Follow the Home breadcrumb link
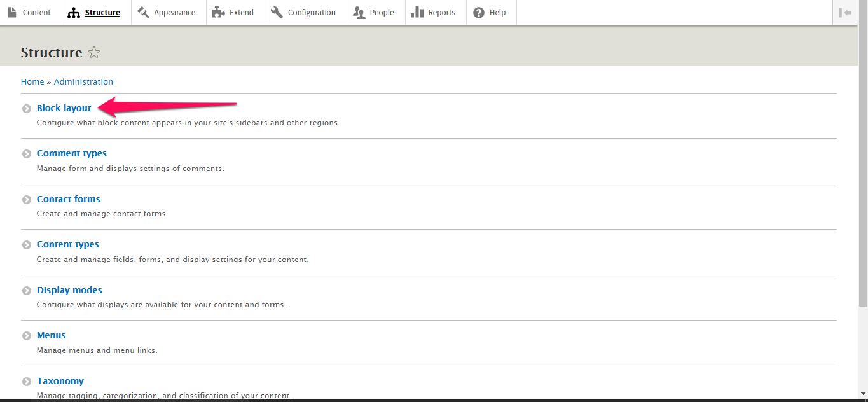The width and height of the screenshot is (868, 402). [x=32, y=82]
